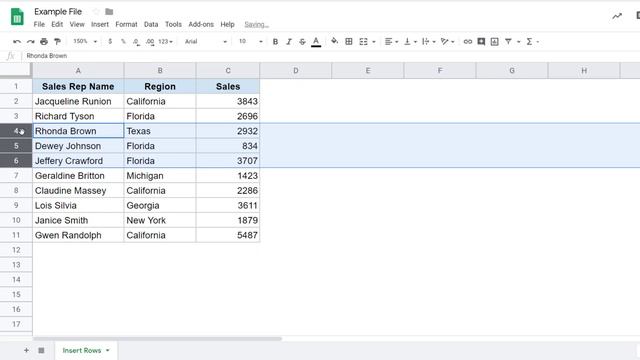Activate the Paint format roller
The width and height of the screenshot is (640, 360).
click(58, 42)
